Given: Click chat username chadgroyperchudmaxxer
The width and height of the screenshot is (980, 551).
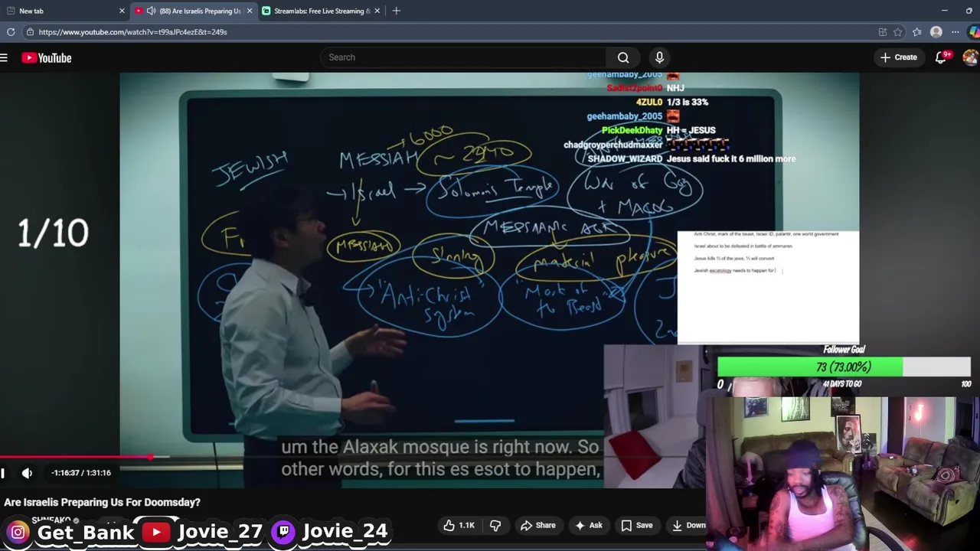Looking at the screenshot, I should (612, 145).
